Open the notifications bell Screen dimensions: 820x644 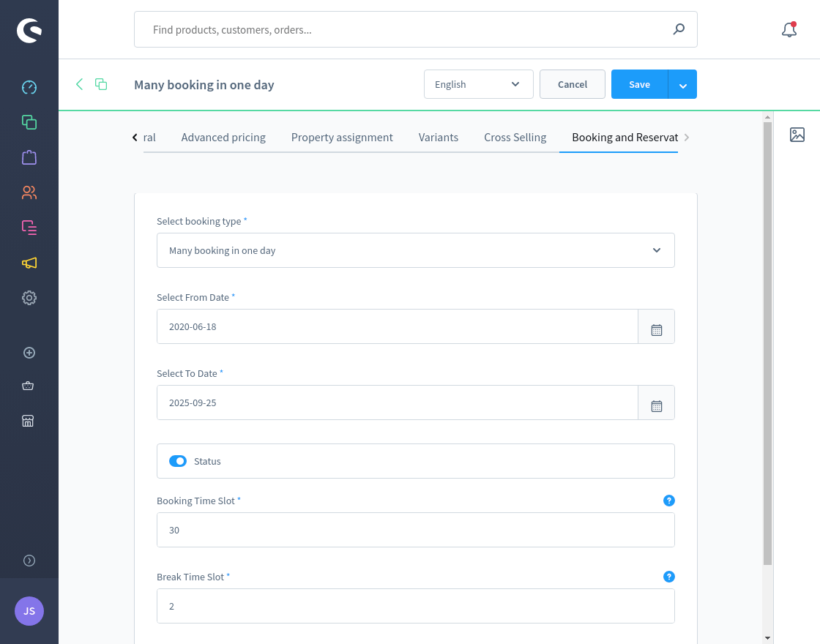789,30
